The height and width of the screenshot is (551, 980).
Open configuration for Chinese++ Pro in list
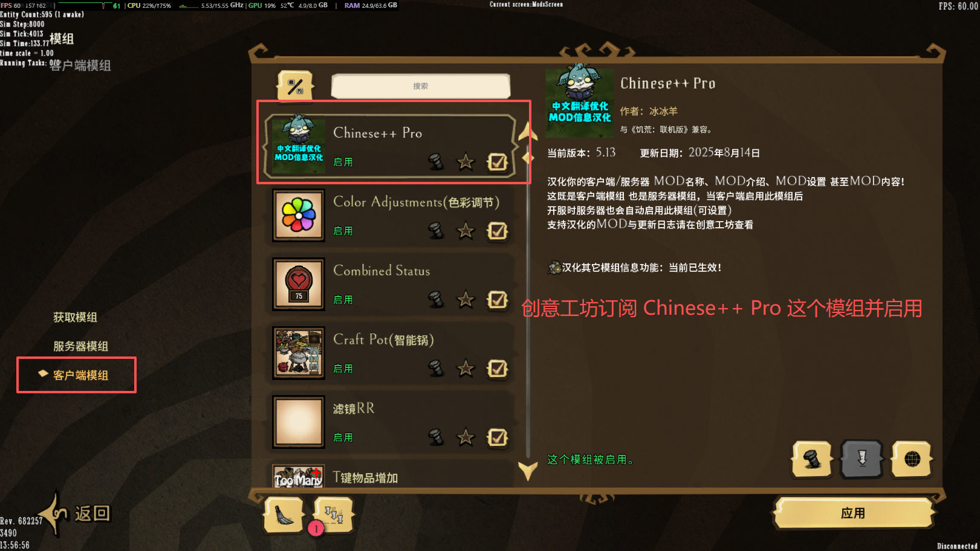[435, 161]
